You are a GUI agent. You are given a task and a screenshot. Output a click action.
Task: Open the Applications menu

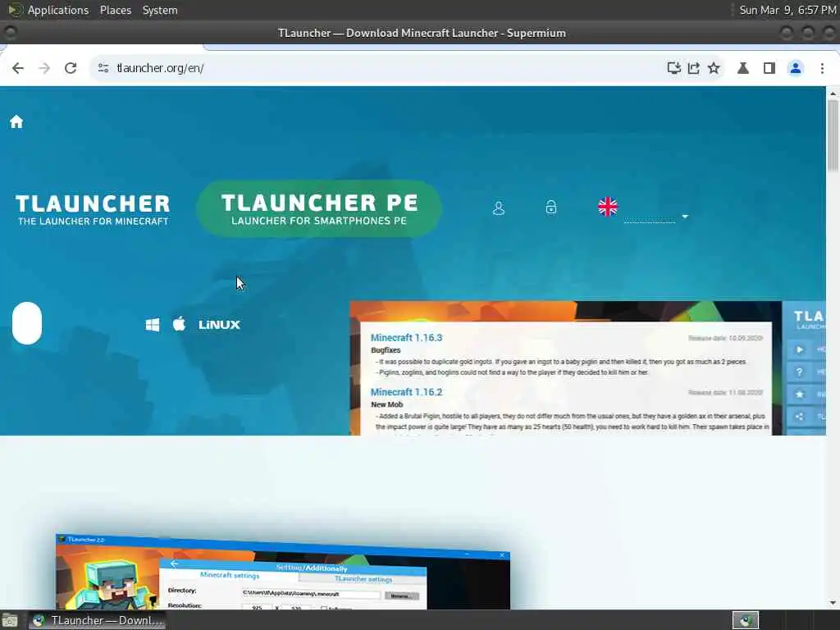click(x=58, y=10)
